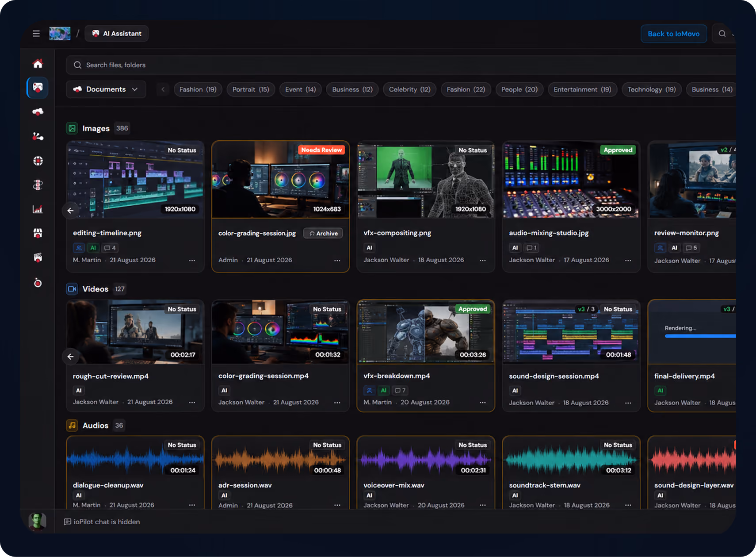Open more options for editing-timeline.png
The image size is (756, 557).
tap(192, 261)
